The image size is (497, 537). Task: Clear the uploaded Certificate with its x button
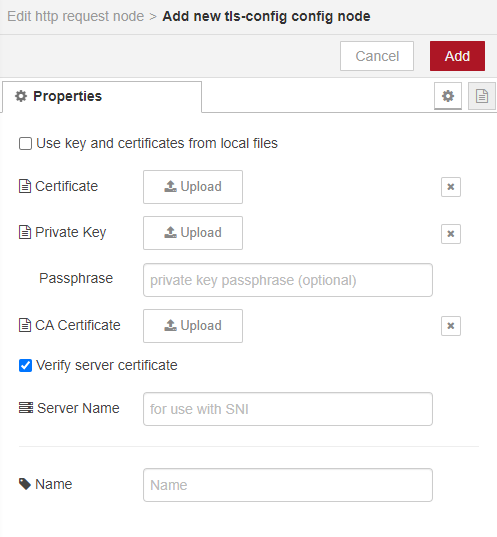tap(451, 187)
